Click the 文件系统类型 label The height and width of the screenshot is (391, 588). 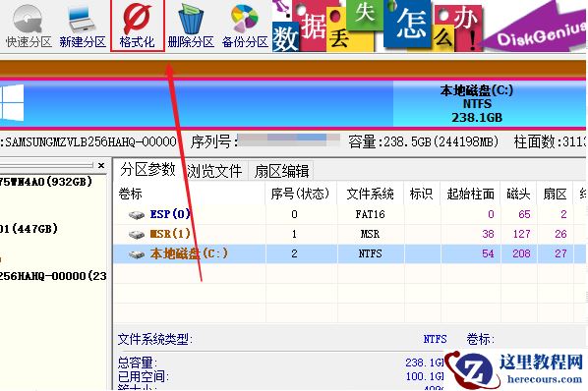click(155, 339)
